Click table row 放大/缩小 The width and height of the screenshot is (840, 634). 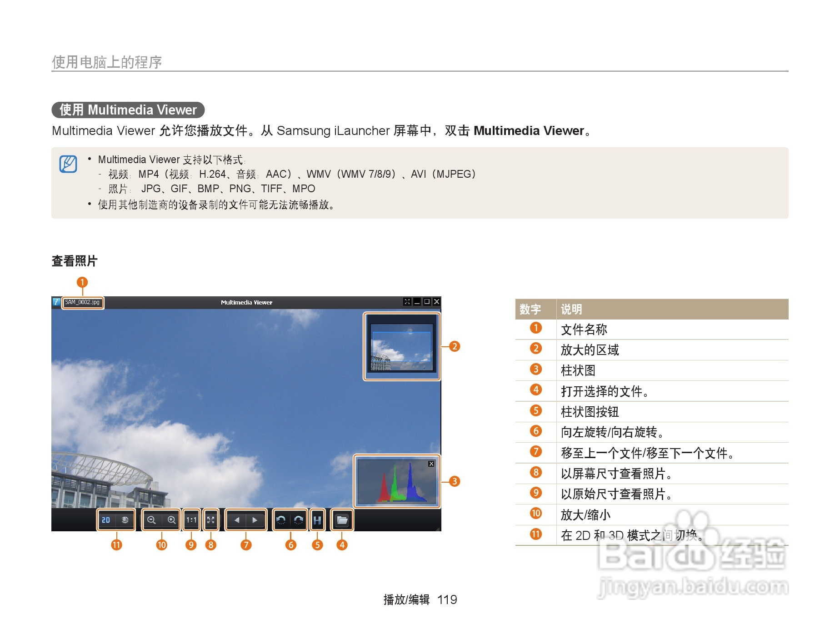652,515
